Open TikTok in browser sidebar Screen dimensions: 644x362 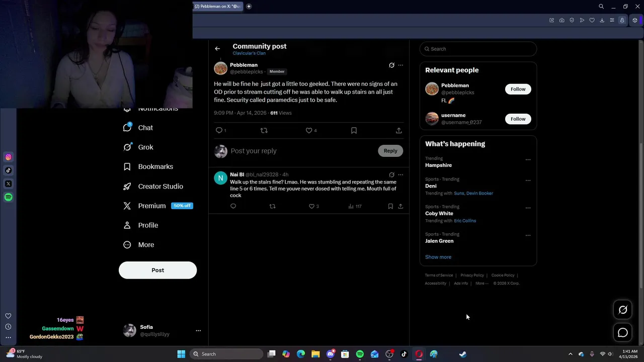pyautogui.click(x=8, y=170)
